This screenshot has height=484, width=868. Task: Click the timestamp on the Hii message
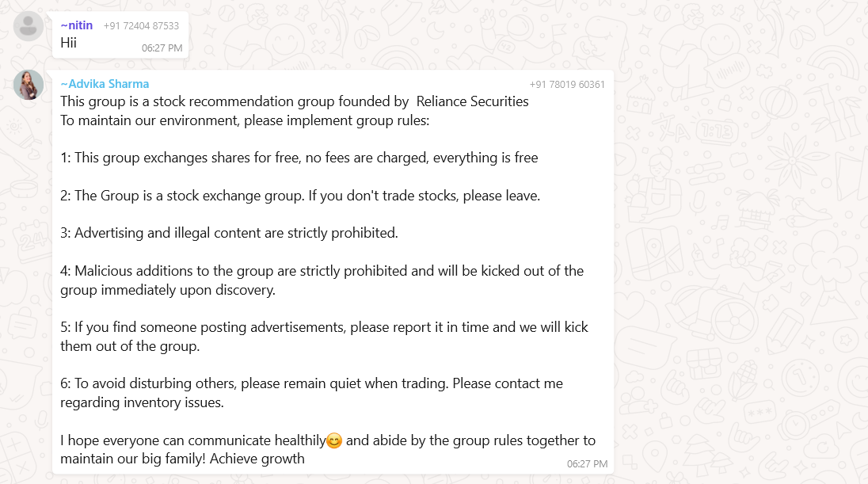[162, 48]
